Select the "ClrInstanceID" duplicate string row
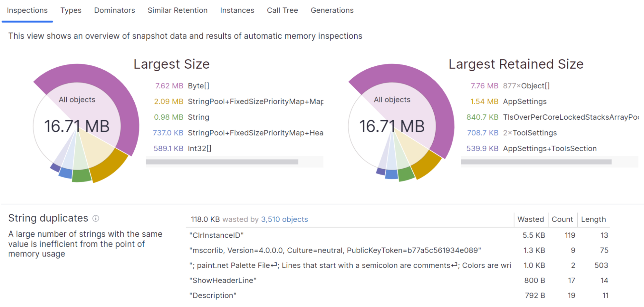This screenshot has width=644, height=307. tap(216, 235)
